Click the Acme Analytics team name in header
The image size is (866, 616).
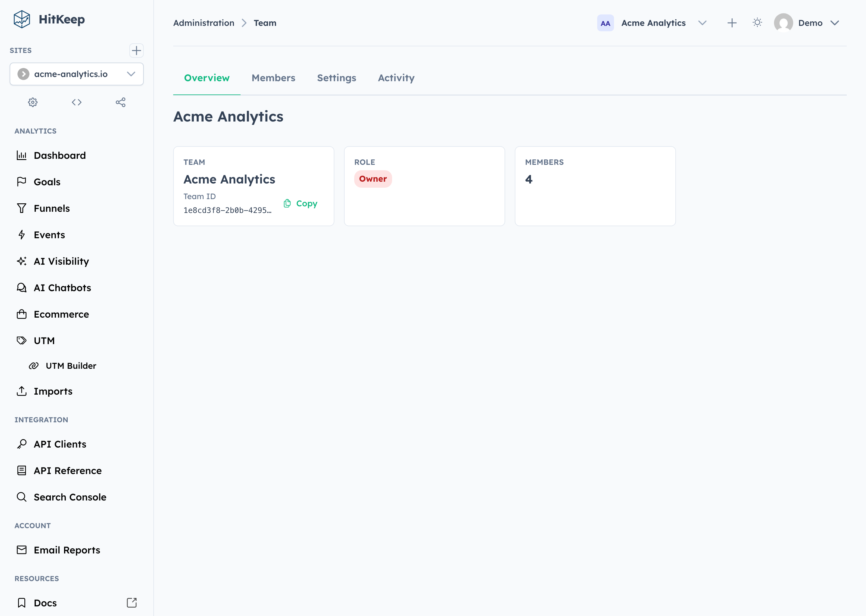tap(653, 23)
